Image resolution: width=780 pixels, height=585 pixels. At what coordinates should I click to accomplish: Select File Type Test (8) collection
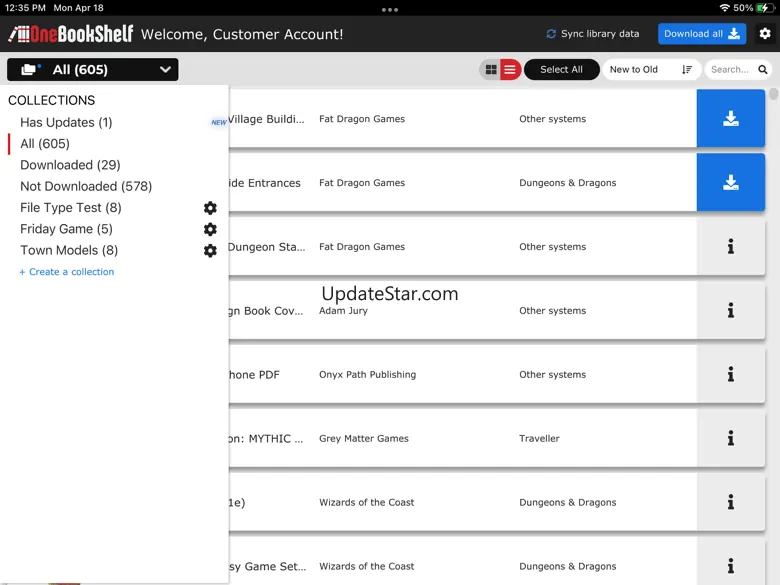(71, 208)
